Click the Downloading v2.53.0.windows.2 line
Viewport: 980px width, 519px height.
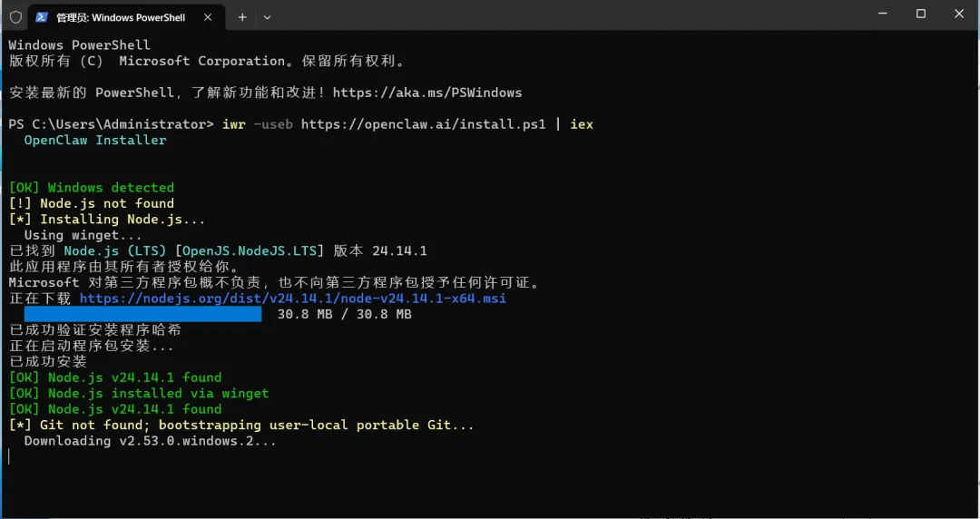click(150, 441)
